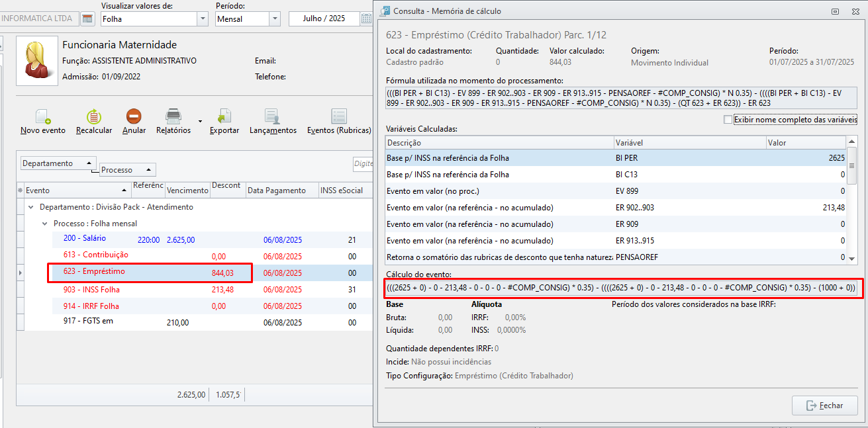Click the 2625 value in BI PER row
The height and width of the screenshot is (428, 868).
[x=836, y=158]
